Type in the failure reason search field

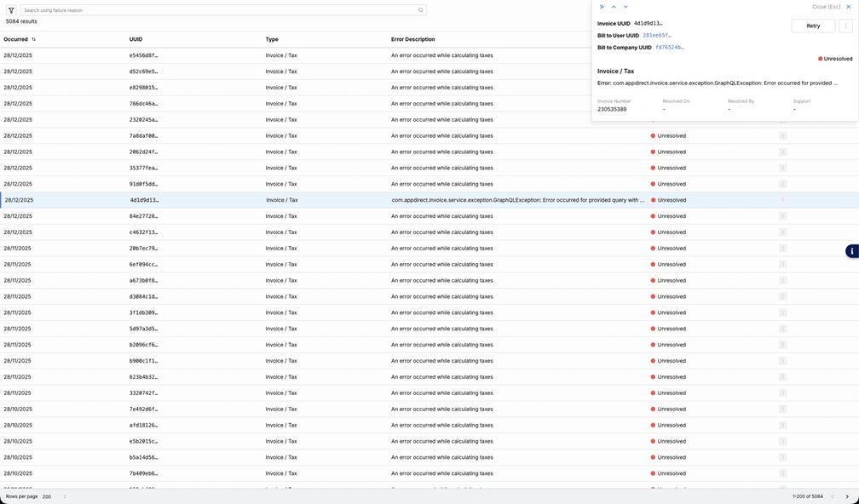point(217,10)
